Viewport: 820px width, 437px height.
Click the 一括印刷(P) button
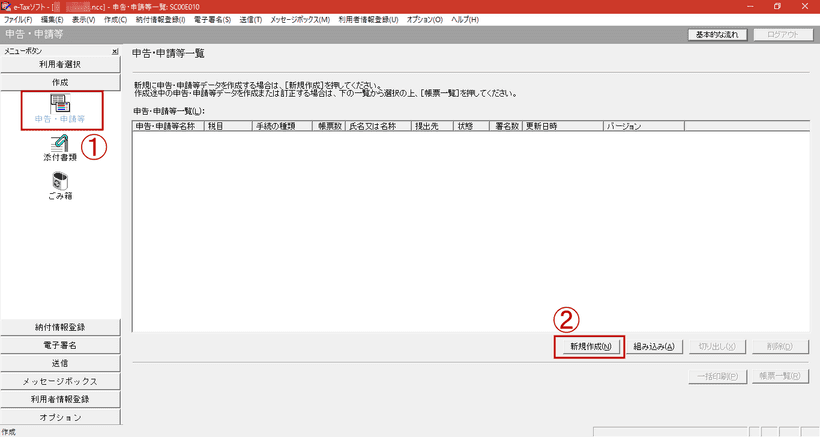click(717, 376)
